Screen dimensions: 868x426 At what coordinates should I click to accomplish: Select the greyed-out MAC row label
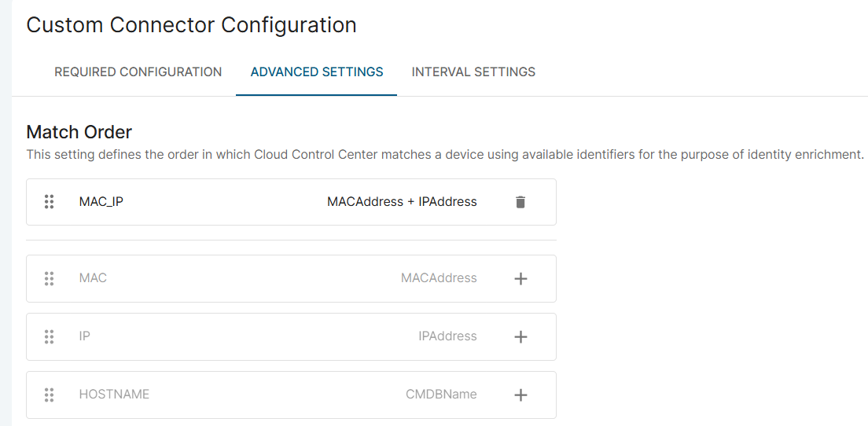point(93,277)
